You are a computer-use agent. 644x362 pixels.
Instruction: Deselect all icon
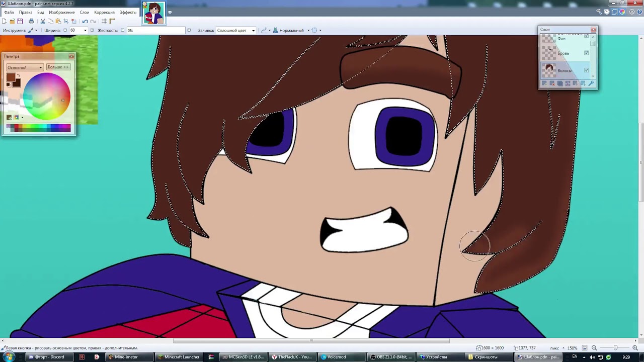74,21
